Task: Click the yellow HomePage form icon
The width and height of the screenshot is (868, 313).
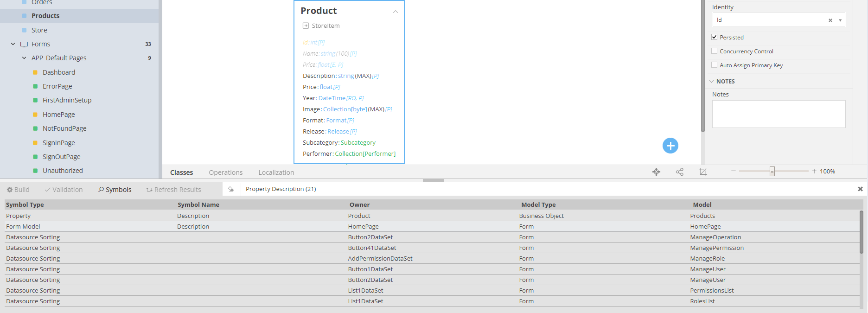Action: (x=35, y=115)
